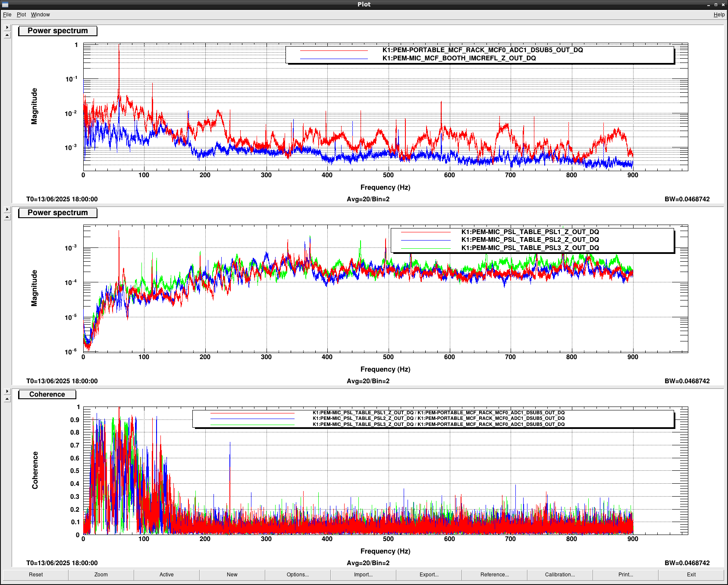728x585 pixels.
Task: Open the Plot menu
Action: click(22, 15)
